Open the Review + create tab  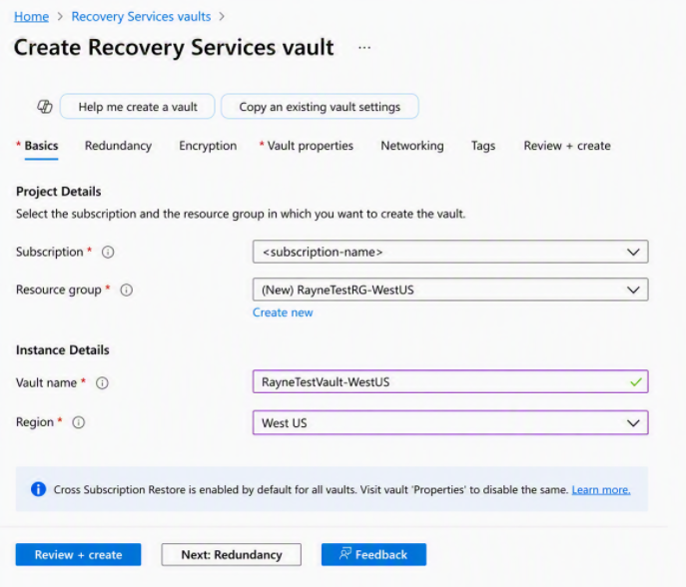(567, 146)
